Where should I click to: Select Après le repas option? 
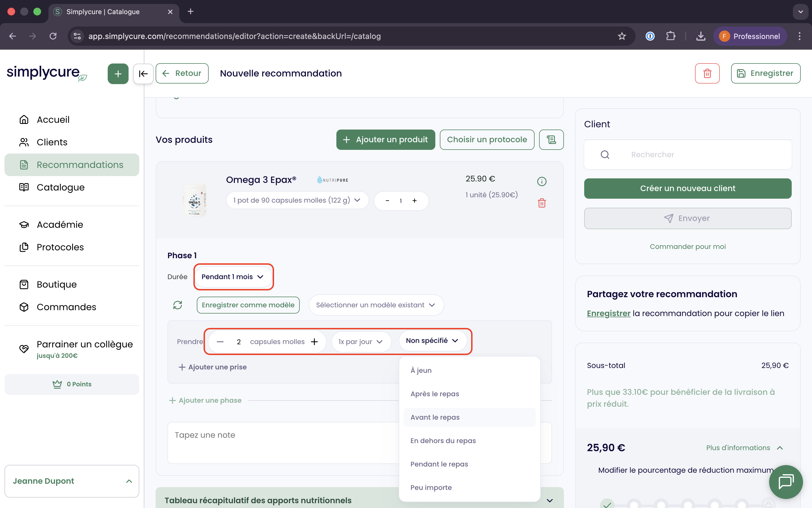pyautogui.click(x=469, y=394)
